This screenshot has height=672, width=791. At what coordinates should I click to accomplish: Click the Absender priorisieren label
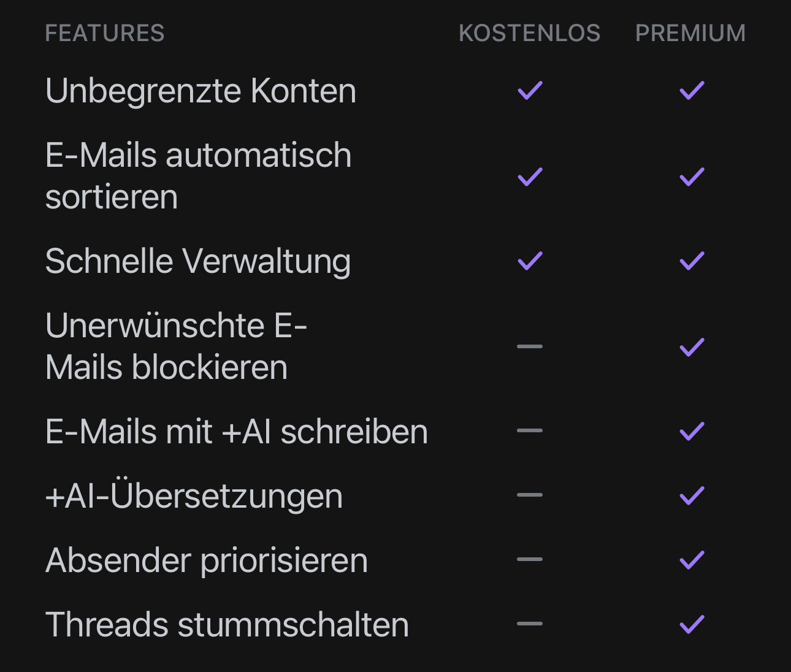(x=207, y=560)
